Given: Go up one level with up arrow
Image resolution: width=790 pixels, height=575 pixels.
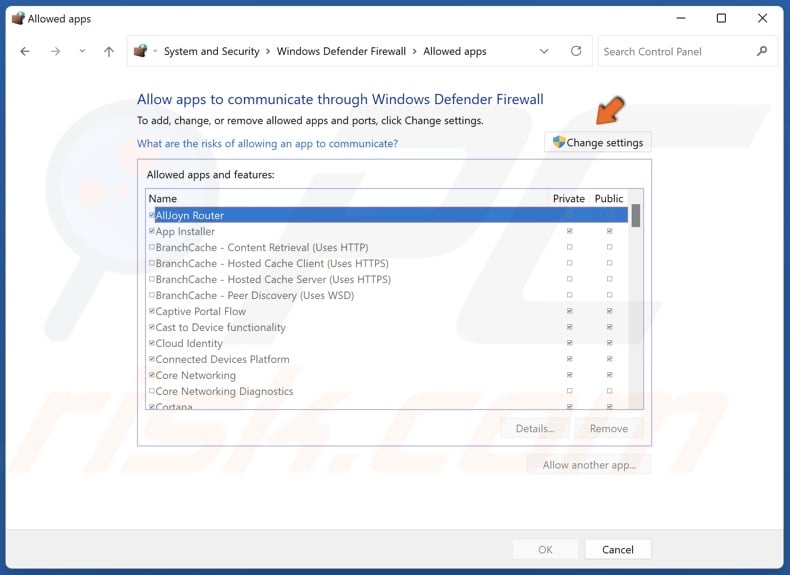Looking at the screenshot, I should coord(109,51).
